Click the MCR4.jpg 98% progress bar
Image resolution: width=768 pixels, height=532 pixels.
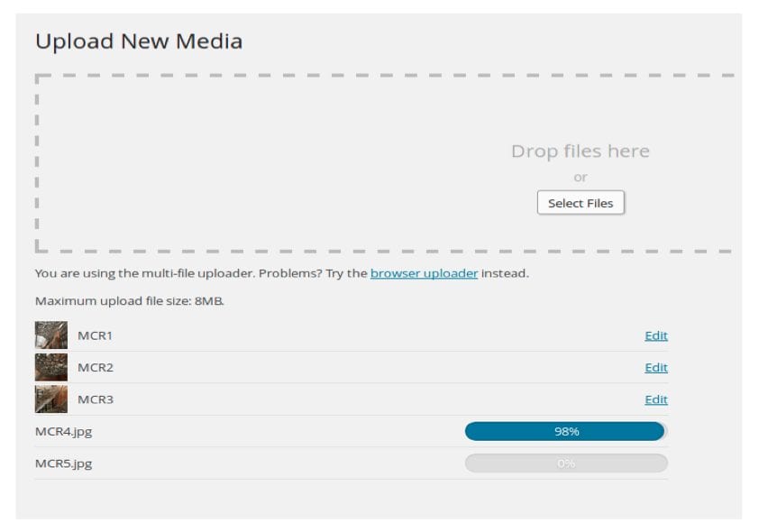[x=566, y=431]
